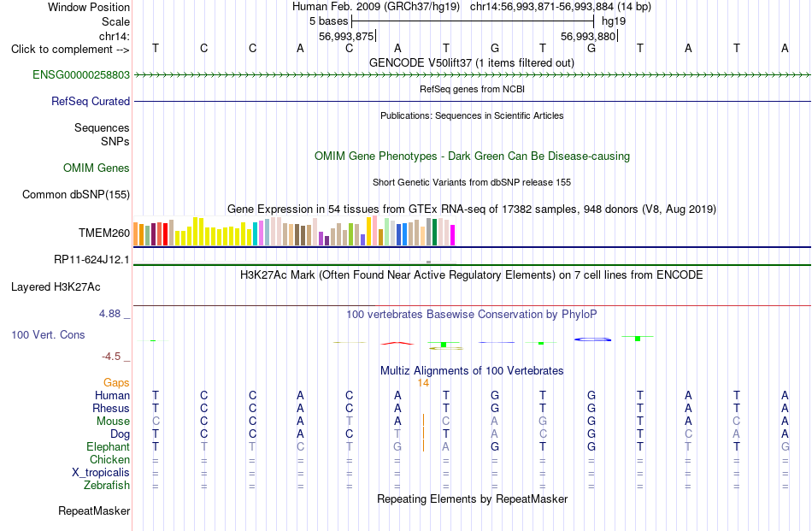Select the Layered H3K27Ac track label
812x531 pixels.
point(56,287)
